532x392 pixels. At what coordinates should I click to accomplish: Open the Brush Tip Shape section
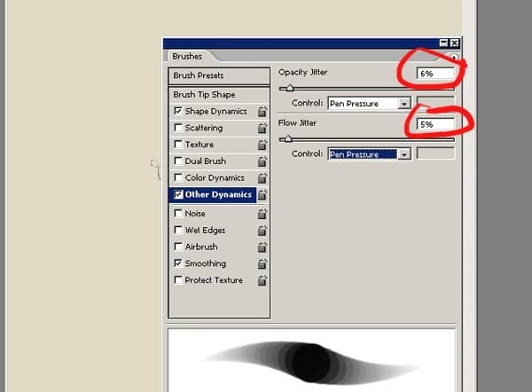tap(219, 95)
